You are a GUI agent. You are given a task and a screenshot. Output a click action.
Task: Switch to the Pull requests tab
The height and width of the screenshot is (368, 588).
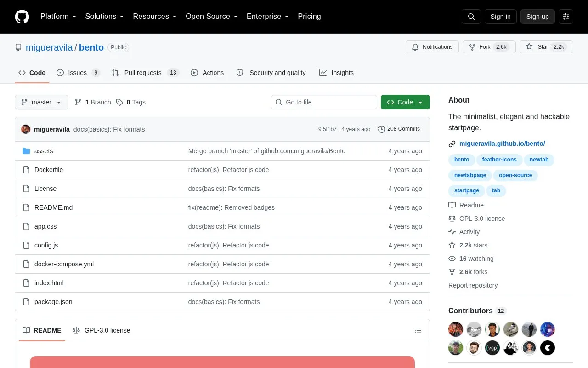(x=145, y=73)
